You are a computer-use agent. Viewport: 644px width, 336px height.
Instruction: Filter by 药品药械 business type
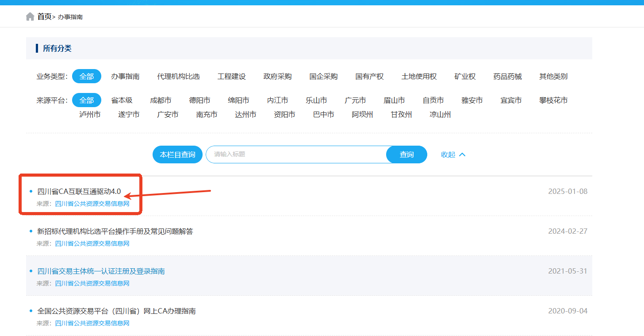[507, 76]
